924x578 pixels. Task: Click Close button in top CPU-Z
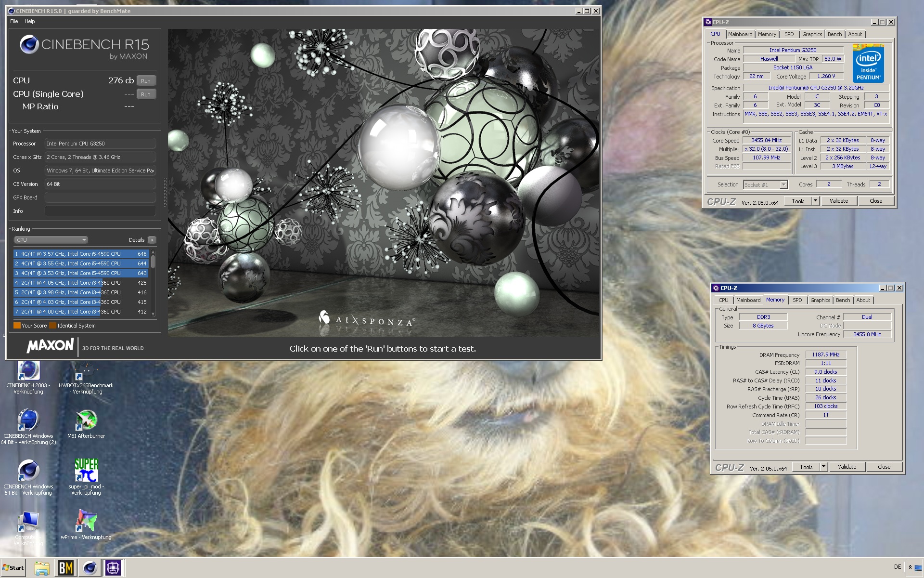(x=876, y=201)
